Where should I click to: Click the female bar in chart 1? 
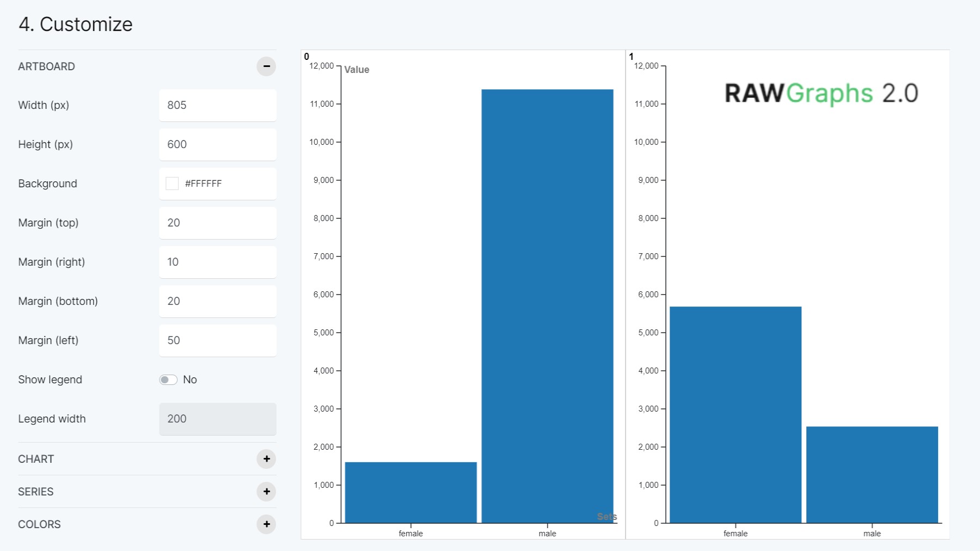pyautogui.click(x=735, y=414)
